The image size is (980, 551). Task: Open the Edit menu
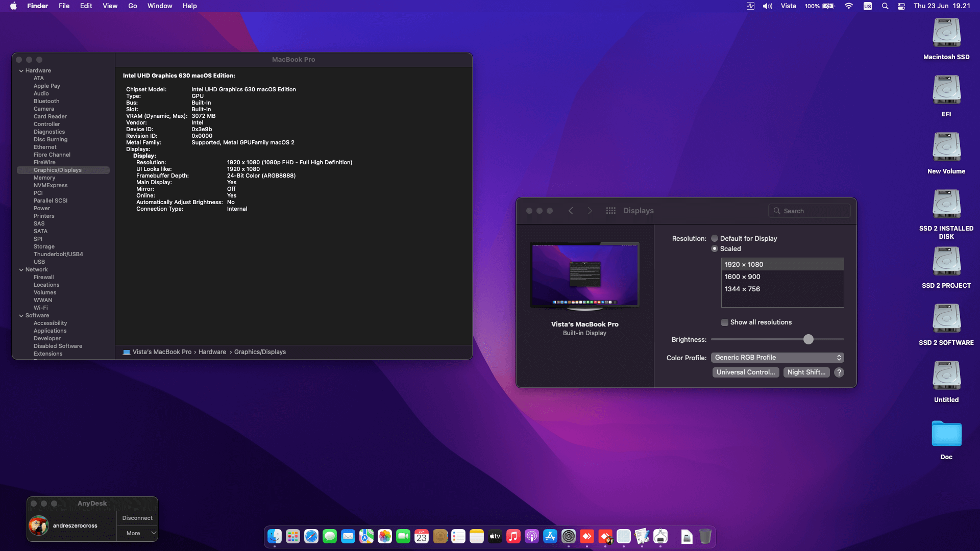pyautogui.click(x=86, y=6)
